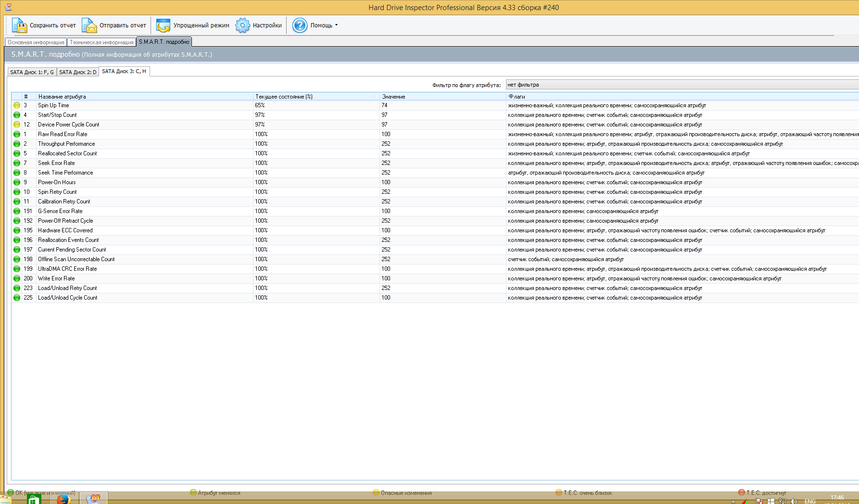Select SATA Диск 2: D tab
859x504 pixels.
coord(78,72)
